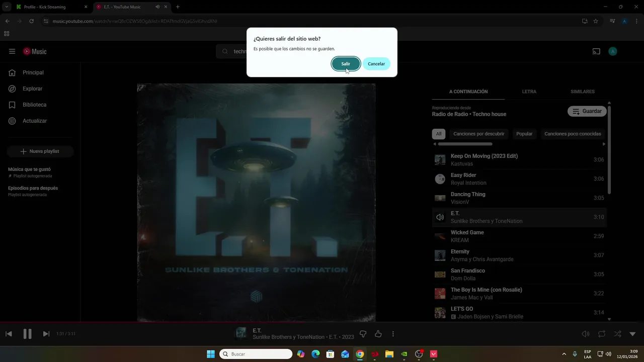Reload the page

click(31, 21)
